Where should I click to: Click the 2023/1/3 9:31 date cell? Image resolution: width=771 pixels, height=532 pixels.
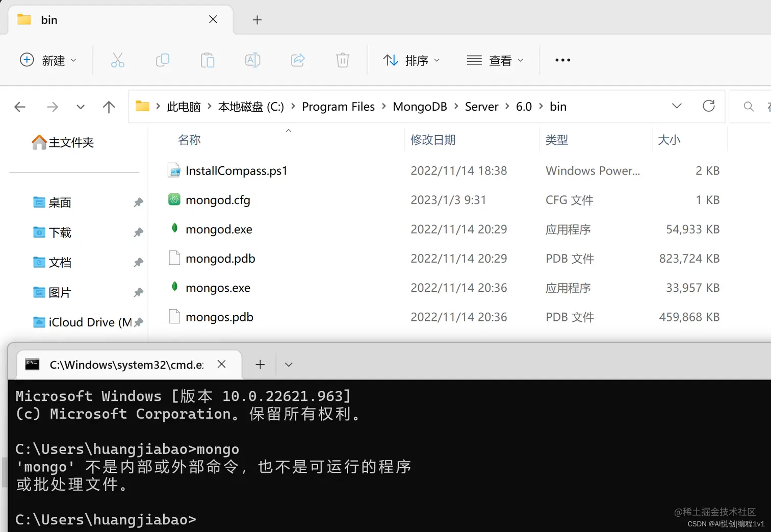(x=448, y=199)
